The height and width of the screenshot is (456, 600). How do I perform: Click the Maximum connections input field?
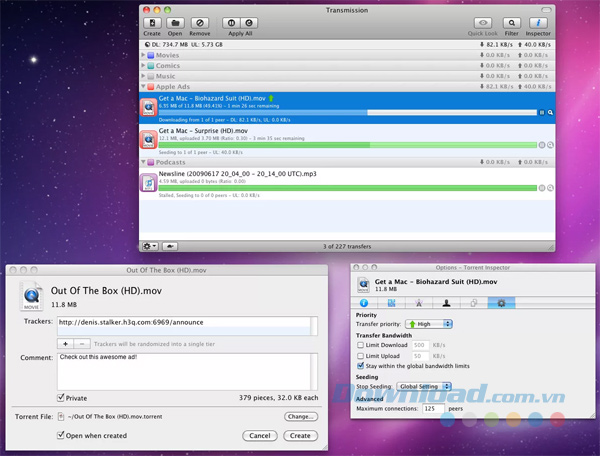tap(433, 409)
